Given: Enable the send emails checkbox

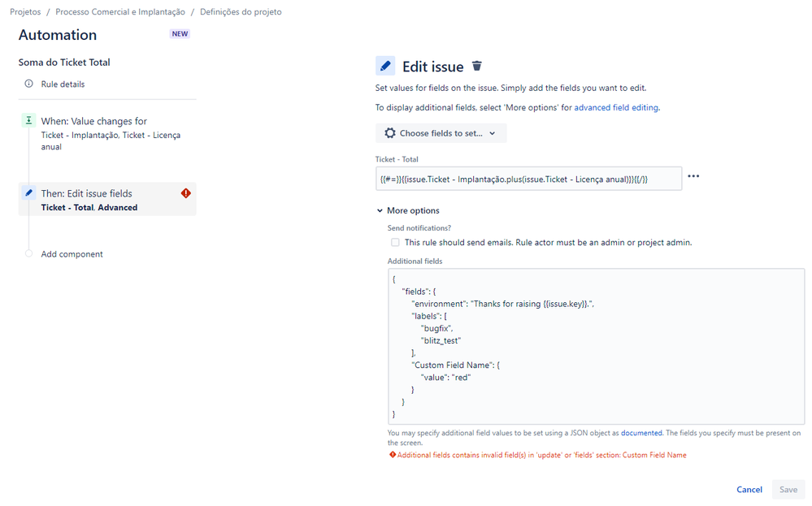Looking at the screenshot, I should point(395,242).
